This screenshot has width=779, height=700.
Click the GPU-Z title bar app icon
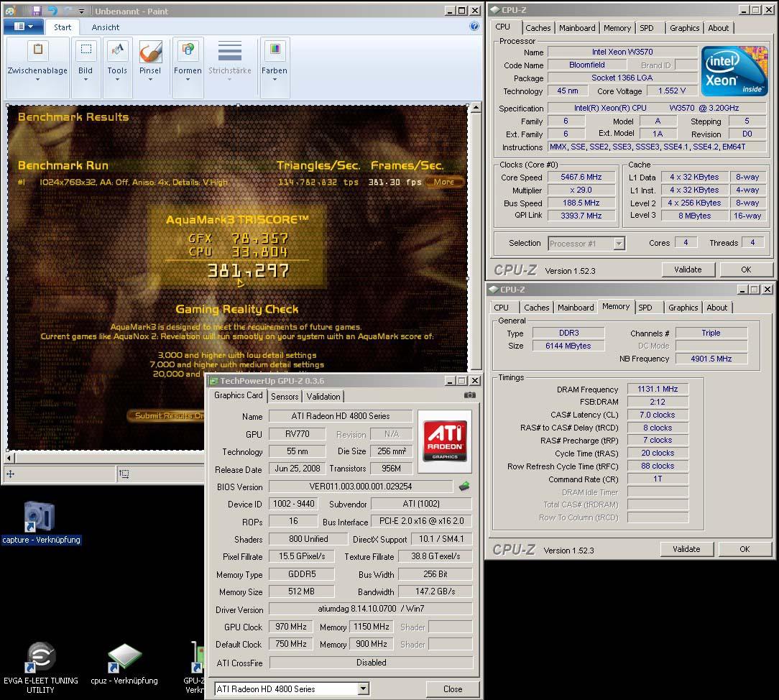[x=213, y=381]
